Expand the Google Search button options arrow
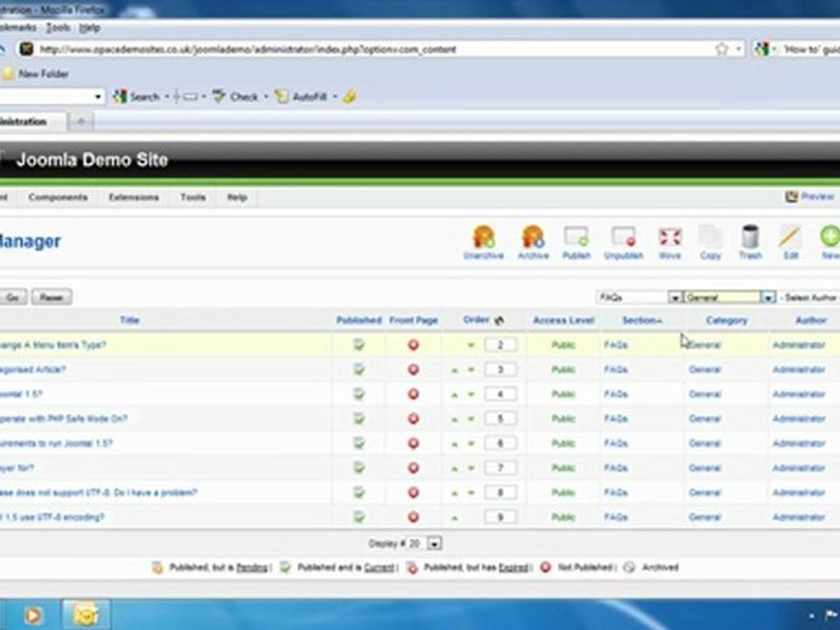Screen dimensions: 840x630 pyautogui.click(x=166, y=97)
